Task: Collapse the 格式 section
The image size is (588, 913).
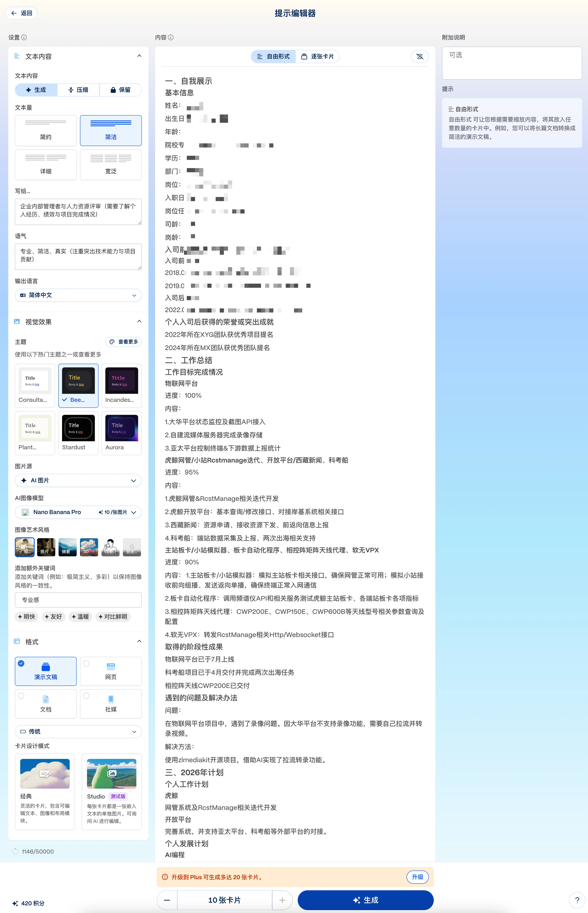Action: click(139, 641)
